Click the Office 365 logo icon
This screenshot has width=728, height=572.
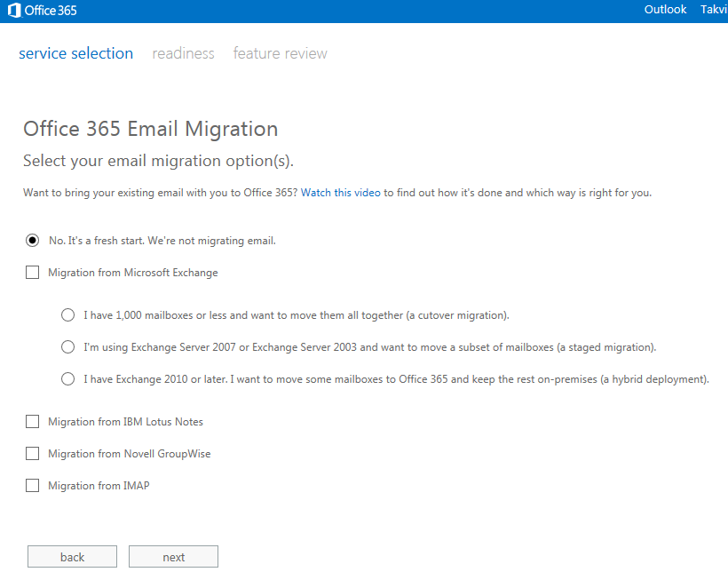click(14, 11)
